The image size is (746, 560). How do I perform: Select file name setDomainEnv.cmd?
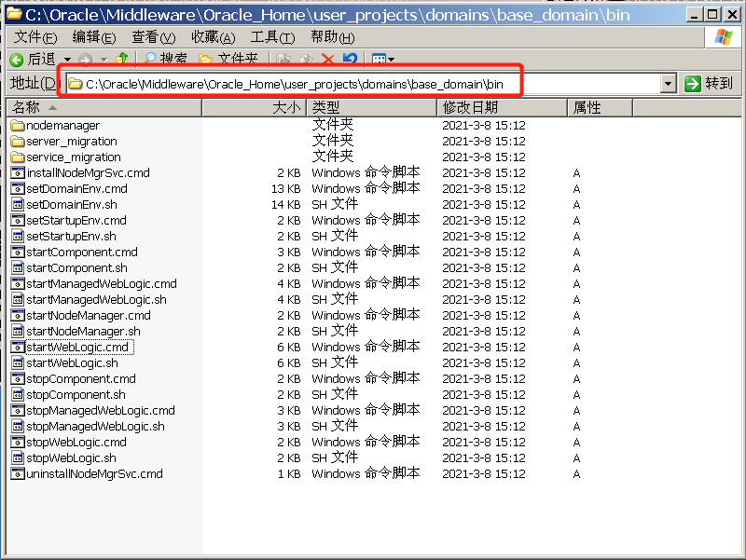77,189
